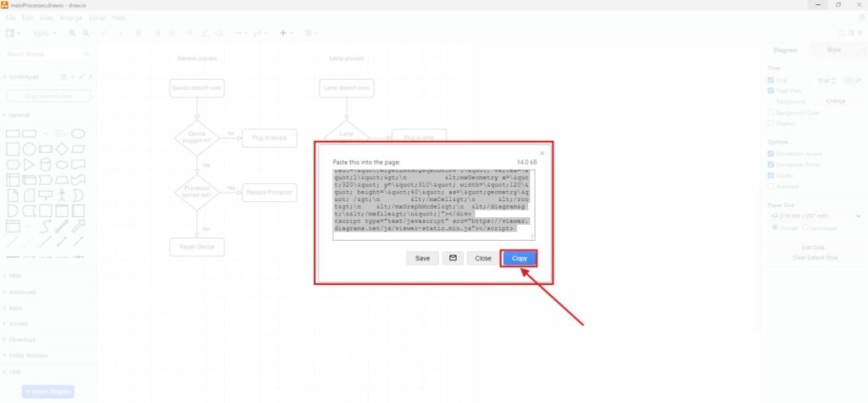Viewport: 868px width, 403px height.
Task: Click the envelope email icon button
Action: click(x=453, y=258)
